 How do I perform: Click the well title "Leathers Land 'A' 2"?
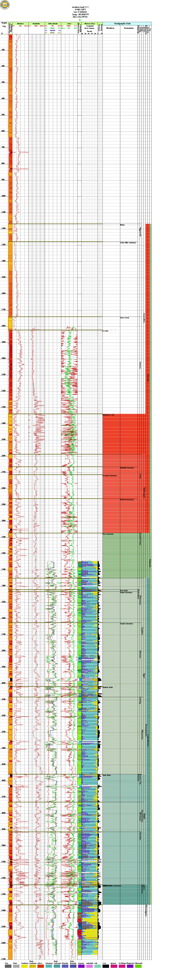pyautogui.click(x=80, y=7)
